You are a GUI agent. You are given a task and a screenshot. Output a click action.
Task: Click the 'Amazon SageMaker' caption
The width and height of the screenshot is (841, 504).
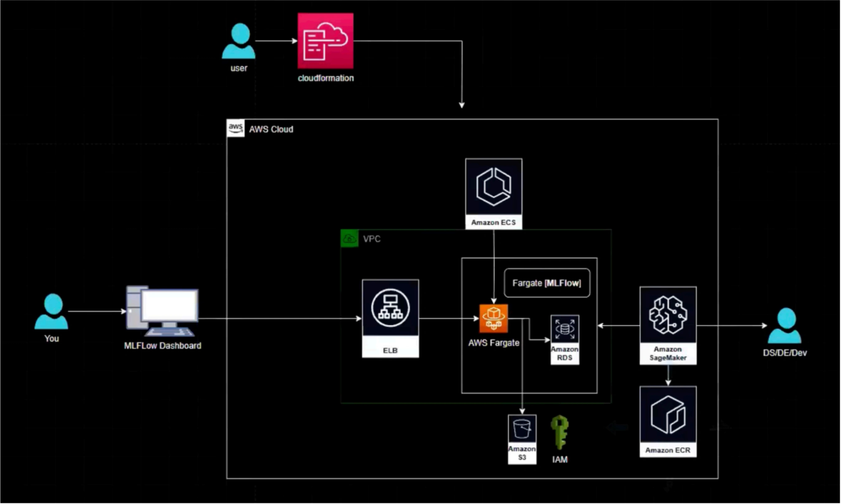pyautogui.click(x=668, y=353)
